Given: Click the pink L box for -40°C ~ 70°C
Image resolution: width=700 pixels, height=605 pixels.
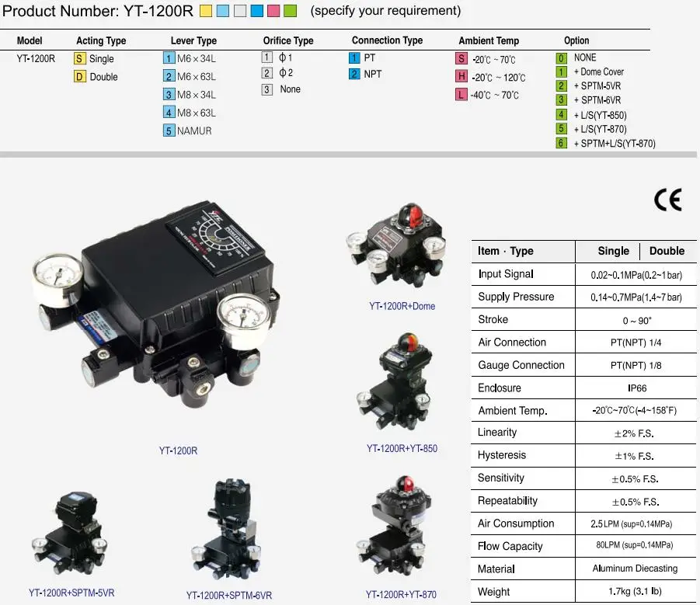Looking at the screenshot, I should [461, 95].
